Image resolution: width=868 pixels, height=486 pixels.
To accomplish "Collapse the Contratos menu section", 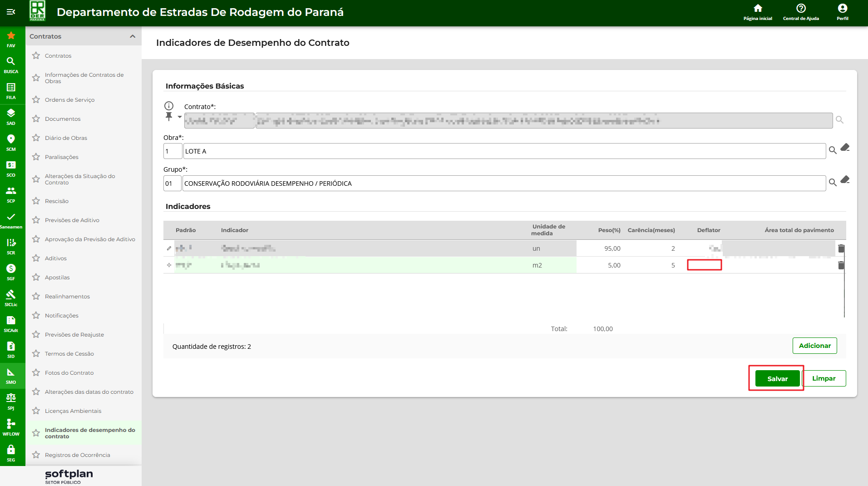I will pos(133,36).
